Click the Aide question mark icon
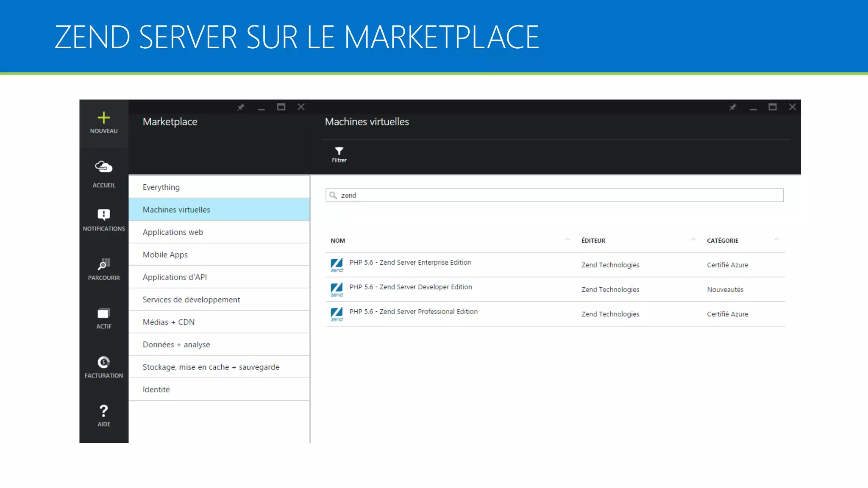 (104, 411)
